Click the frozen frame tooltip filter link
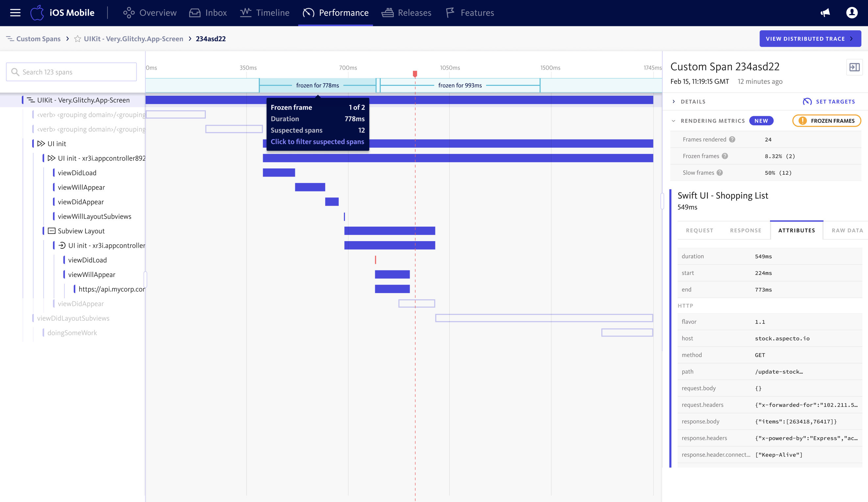This screenshot has height=502, width=868. [x=317, y=142]
